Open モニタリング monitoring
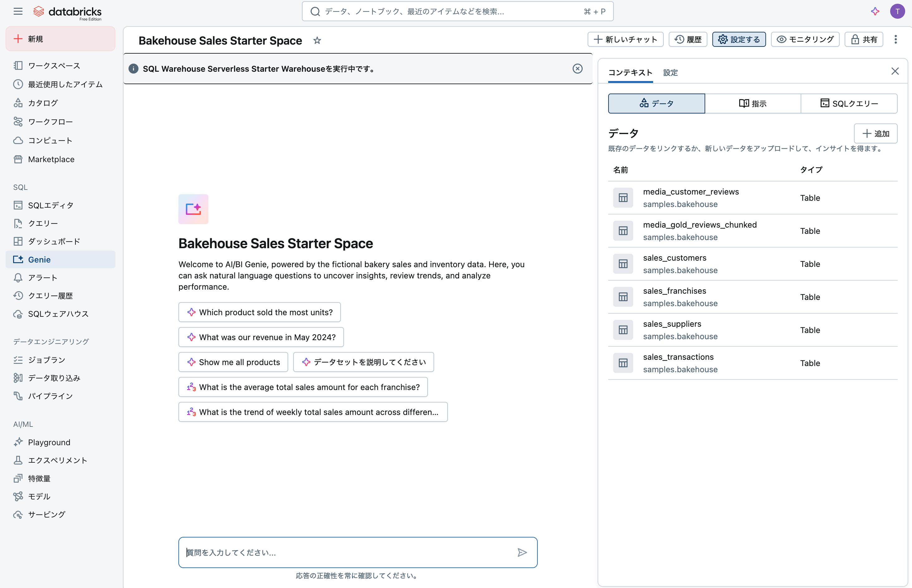The image size is (912, 588). (x=805, y=39)
